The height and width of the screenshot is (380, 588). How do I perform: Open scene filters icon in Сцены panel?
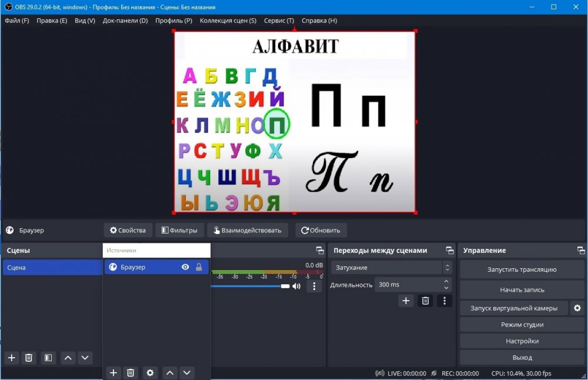[x=48, y=357]
